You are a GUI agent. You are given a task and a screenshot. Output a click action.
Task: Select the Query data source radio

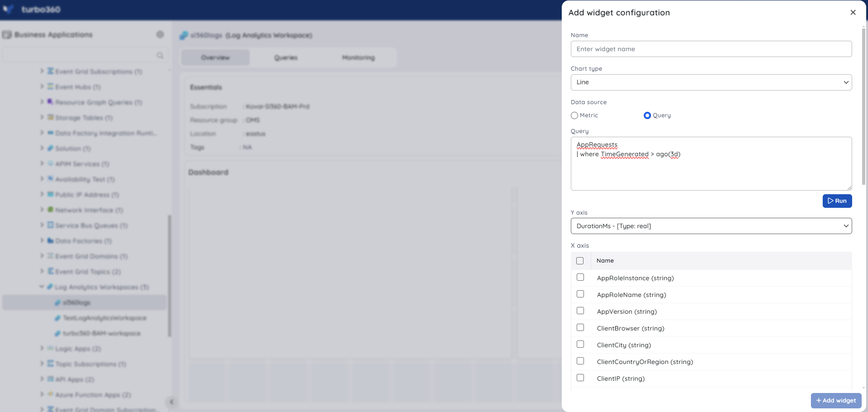(x=647, y=115)
